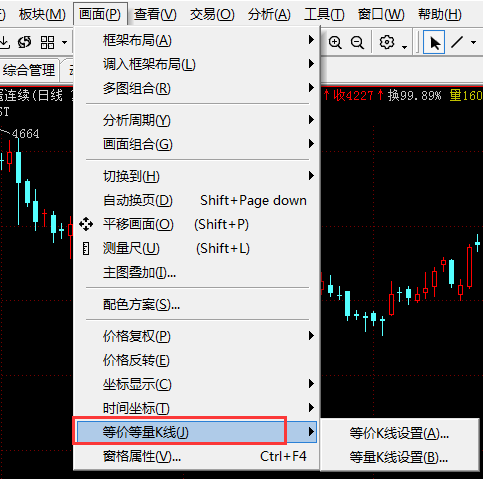The width and height of the screenshot is (483, 479).
Task: Select the arrow pointer tool
Action: 434,42
